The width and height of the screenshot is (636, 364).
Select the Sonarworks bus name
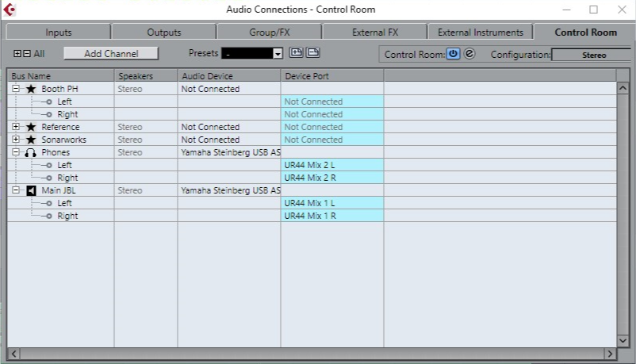(63, 140)
